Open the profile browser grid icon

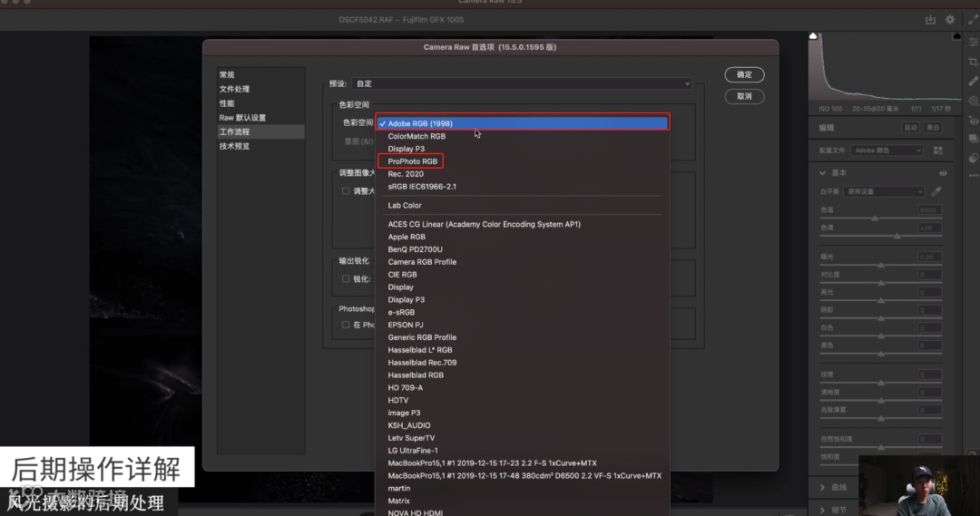pyautogui.click(x=938, y=151)
